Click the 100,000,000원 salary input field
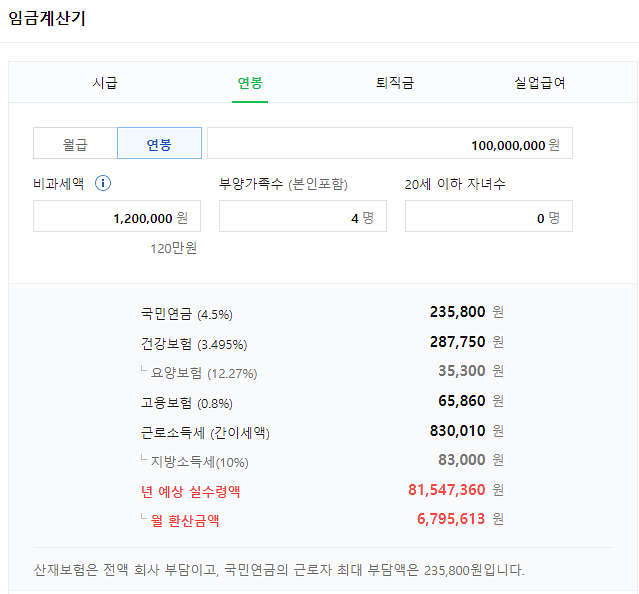The image size is (639, 594). tap(390, 144)
